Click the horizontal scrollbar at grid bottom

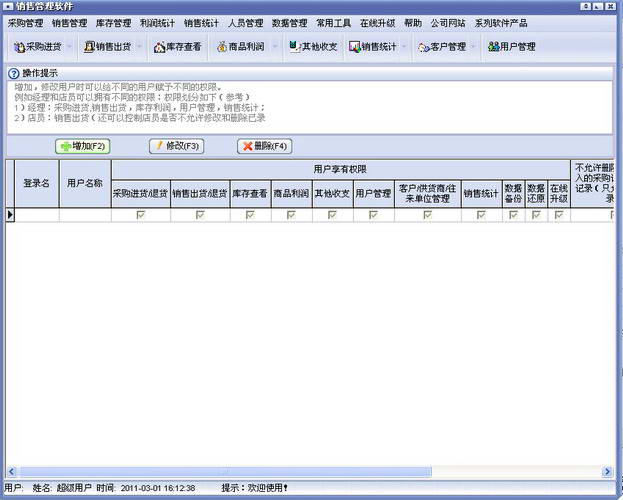[x=300, y=472]
